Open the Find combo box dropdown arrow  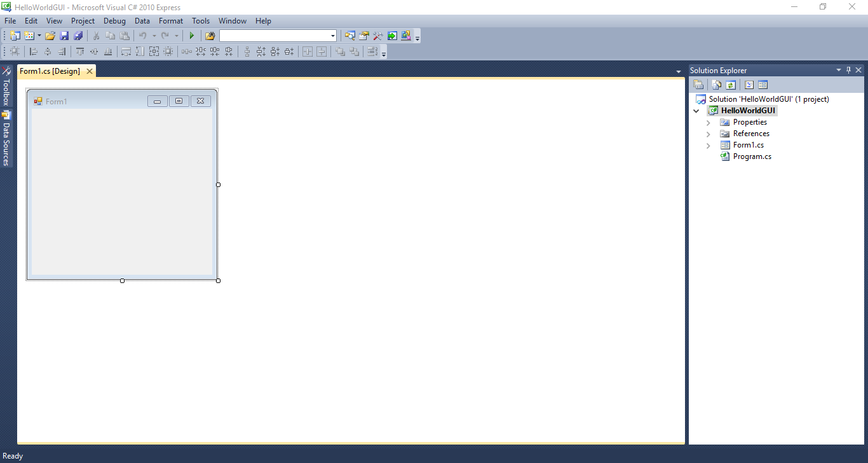[x=333, y=36]
